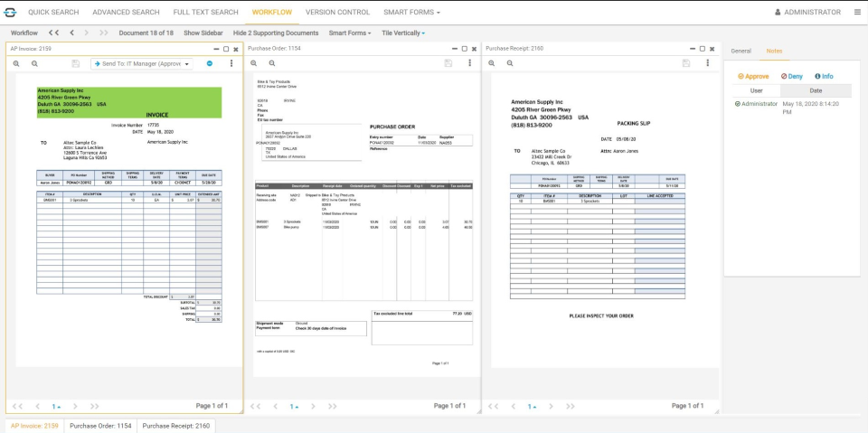
Task: Open AP Invoice panel's three-dot options menu
Action: pos(231,63)
